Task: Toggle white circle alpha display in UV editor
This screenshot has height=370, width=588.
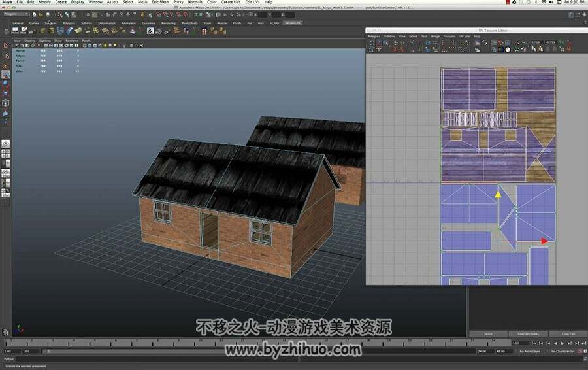Action: [508, 49]
